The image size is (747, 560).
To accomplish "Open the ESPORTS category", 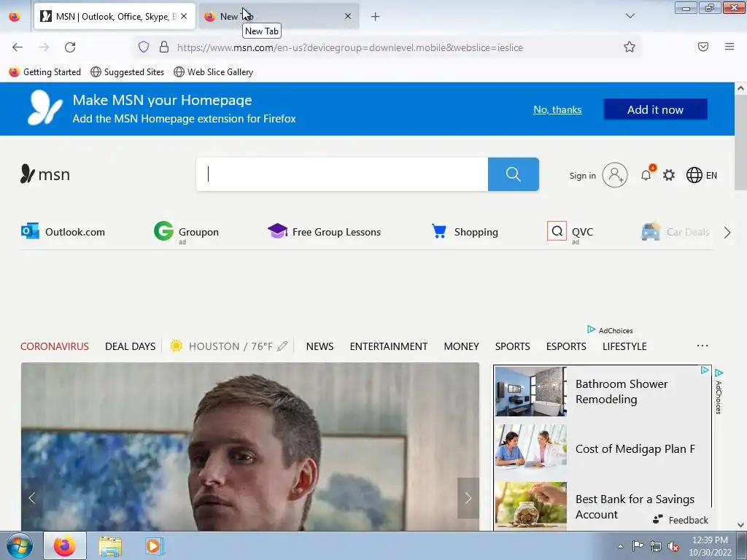I will (x=566, y=346).
